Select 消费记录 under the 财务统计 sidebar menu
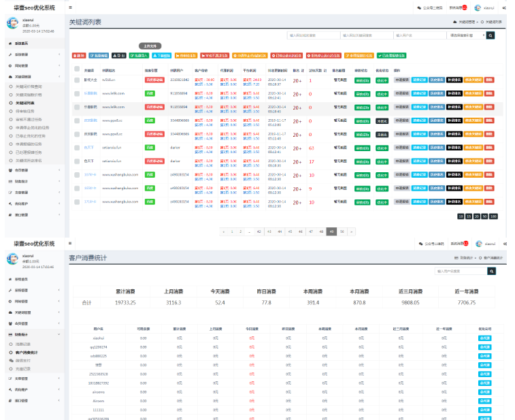Screen dimensions: 515x420 [x=24, y=344]
